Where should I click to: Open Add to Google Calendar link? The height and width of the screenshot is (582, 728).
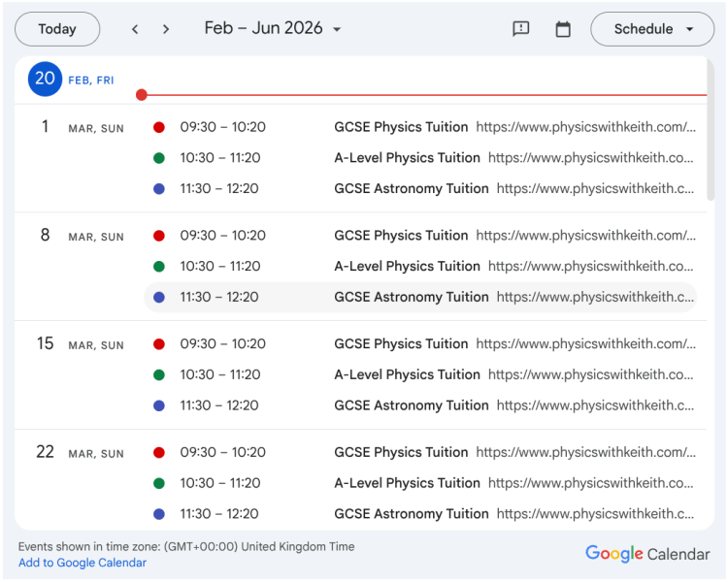tap(83, 563)
